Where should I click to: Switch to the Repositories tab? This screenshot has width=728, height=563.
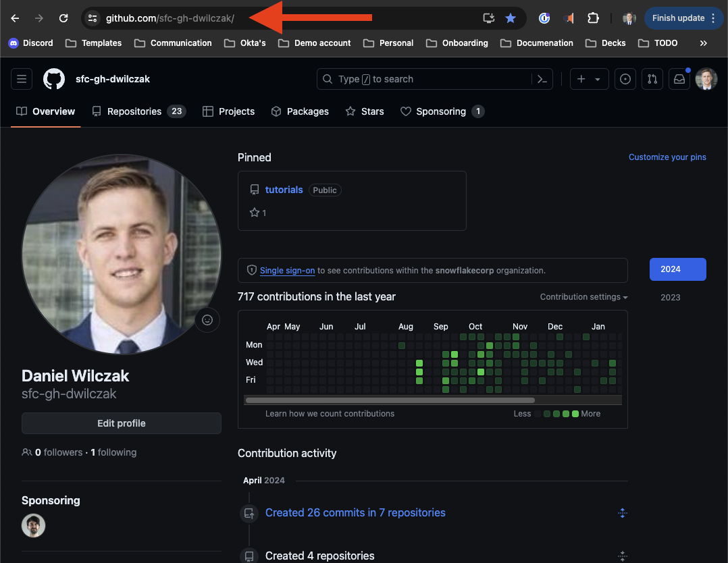pos(139,111)
